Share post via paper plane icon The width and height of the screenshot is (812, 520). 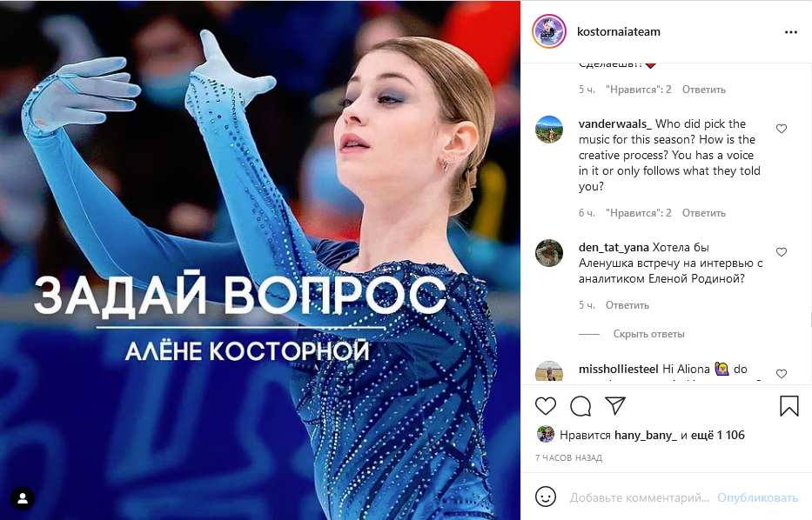[615, 405]
